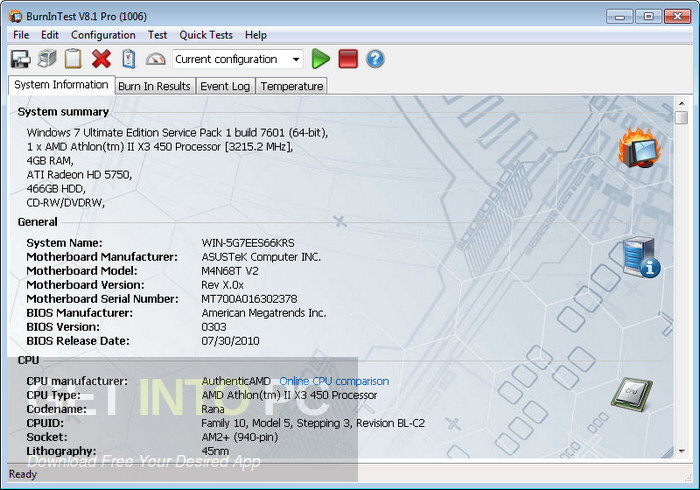700x490 pixels.
Task: Open the Configuration menu
Action: pyautogui.click(x=103, y=35)
